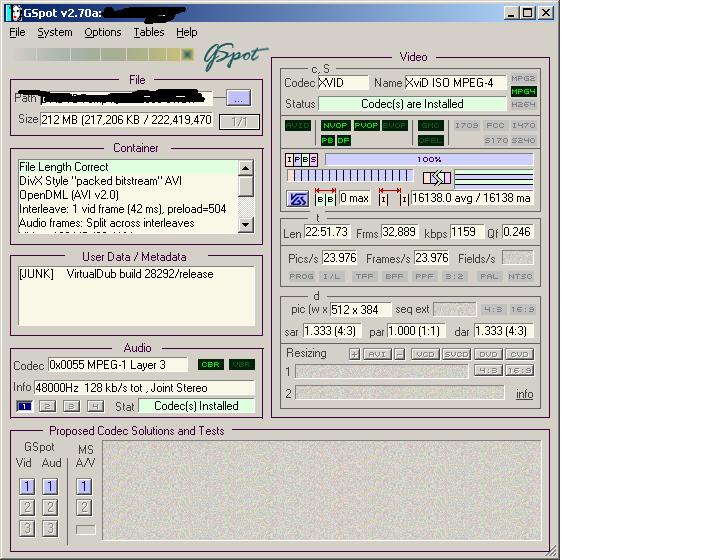Click the H264 indicator
This screenshot has width=720, height=560.
523,104
